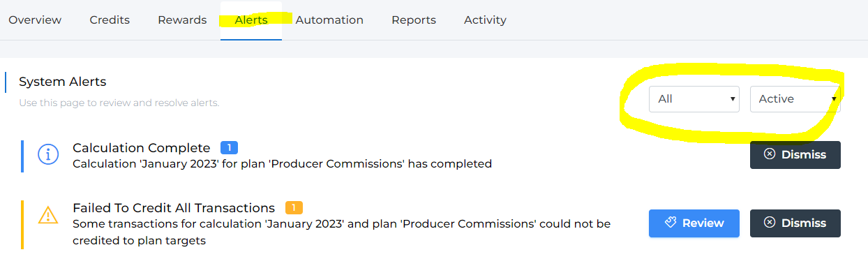The image size is (868, 266).
Task: Click the arrow of the Active dropdown
Action: tap(833, 99)
